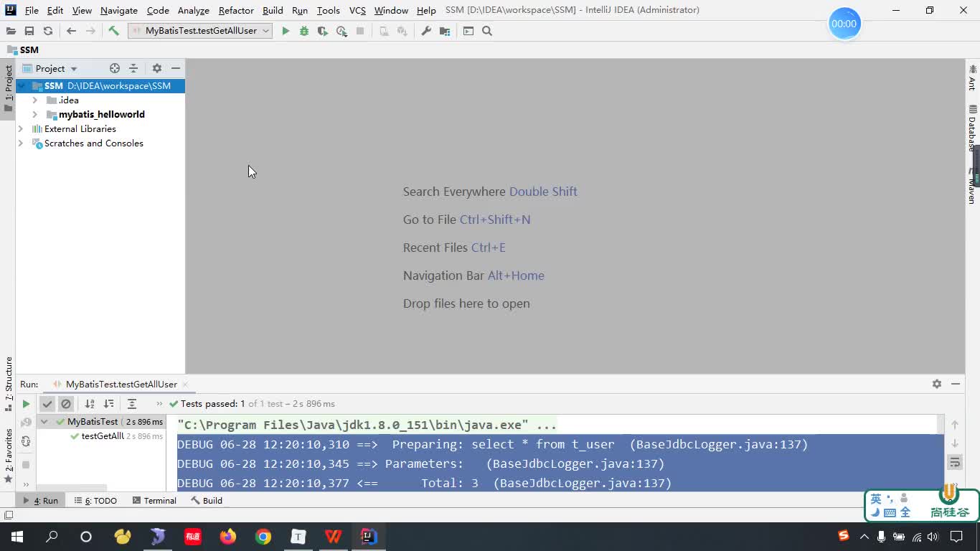The width and height of the screenshot is (980, 551).
Task: Open Chrome from the taskbar
Action: click(263, 537)
